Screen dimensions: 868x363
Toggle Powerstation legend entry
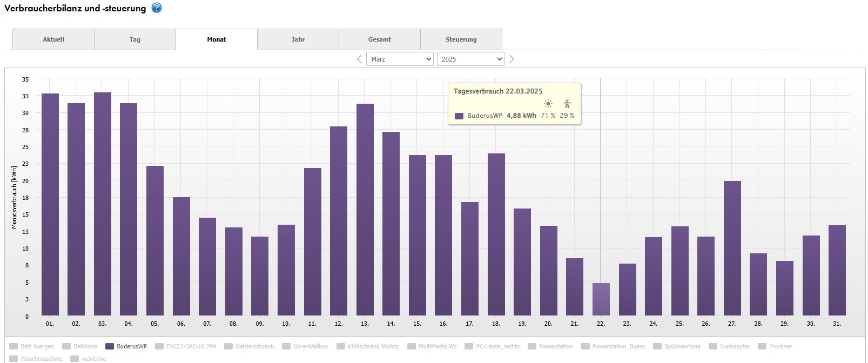pyautogui.click(x=550, y=346)
